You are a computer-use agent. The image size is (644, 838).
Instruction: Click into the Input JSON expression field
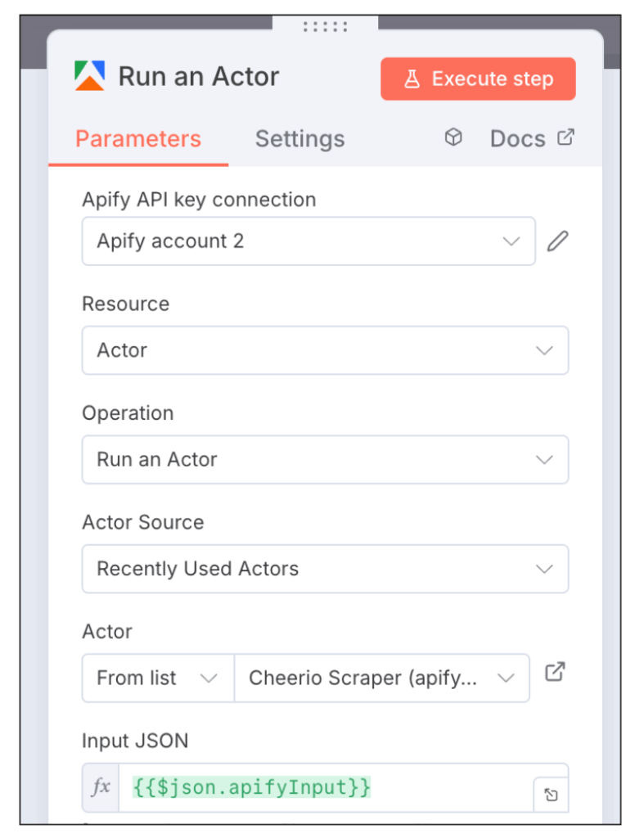tap(327, 787)
